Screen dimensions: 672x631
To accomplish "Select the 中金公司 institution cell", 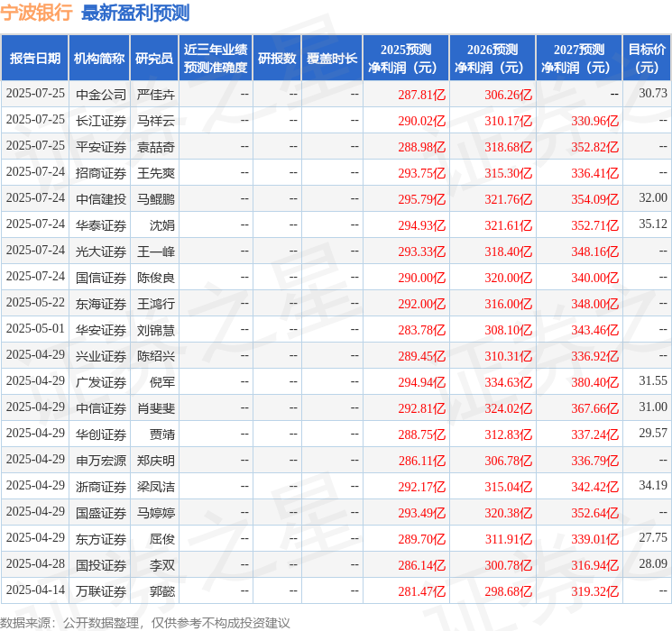I will [x=101, y=95].
